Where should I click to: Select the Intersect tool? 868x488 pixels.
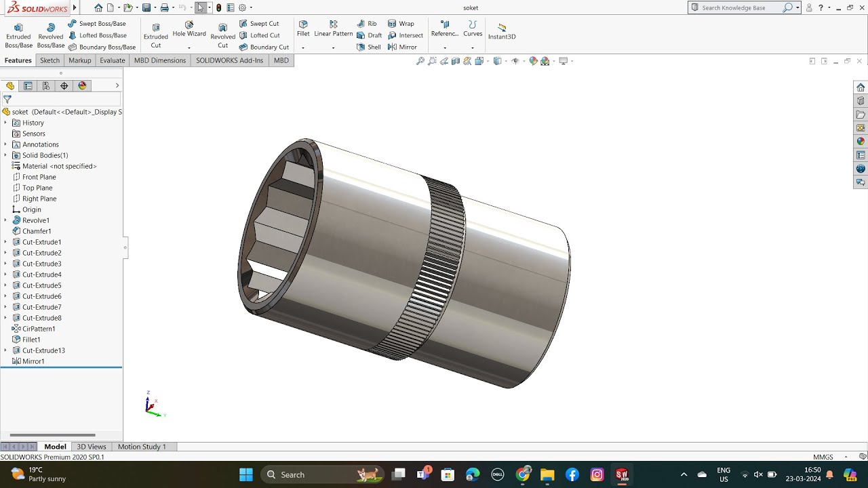(406, 35)
